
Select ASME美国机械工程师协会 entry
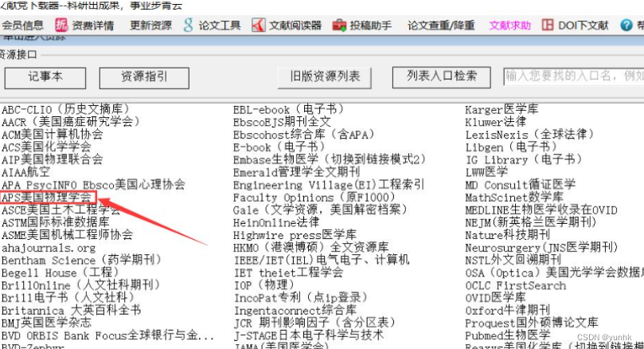(68, 235)
